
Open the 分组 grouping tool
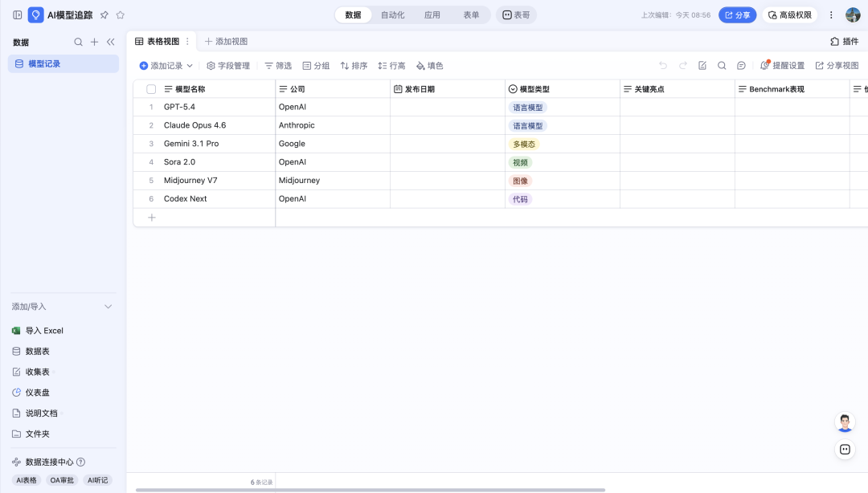pos(316,66)
